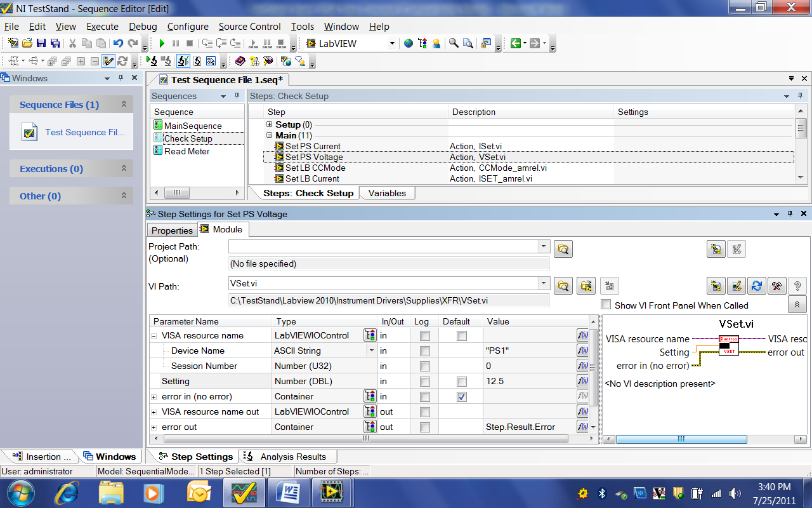Toggle Log checkbox for error out row

point(425,427)
